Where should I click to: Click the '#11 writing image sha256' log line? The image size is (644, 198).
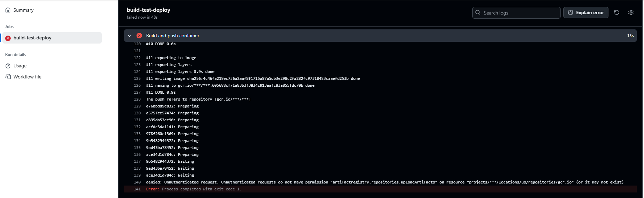pyautogui.click(x=253, y=78)
